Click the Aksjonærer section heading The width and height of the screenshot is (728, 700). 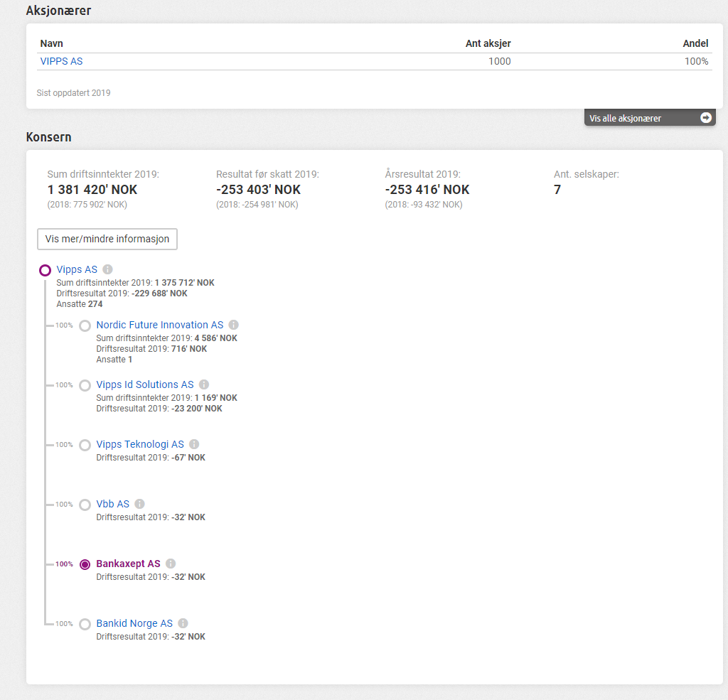pos(58,10)
